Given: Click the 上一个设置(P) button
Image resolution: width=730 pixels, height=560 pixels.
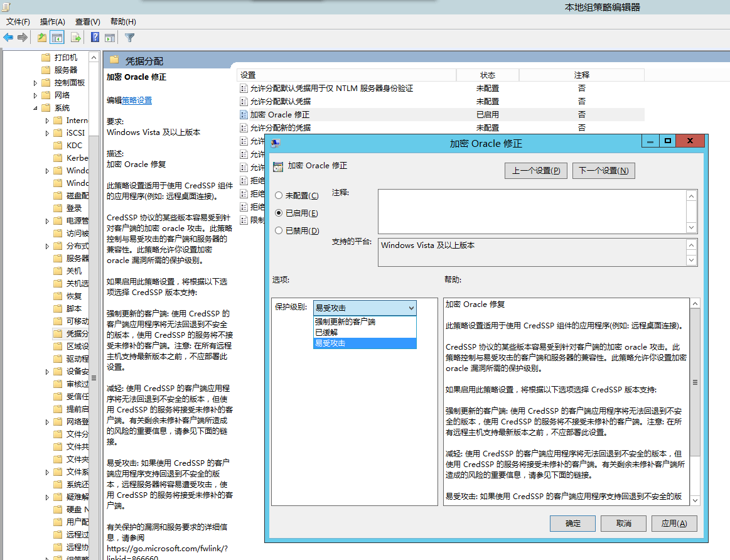Looking at the screenshot, I should tap(536, 171).
